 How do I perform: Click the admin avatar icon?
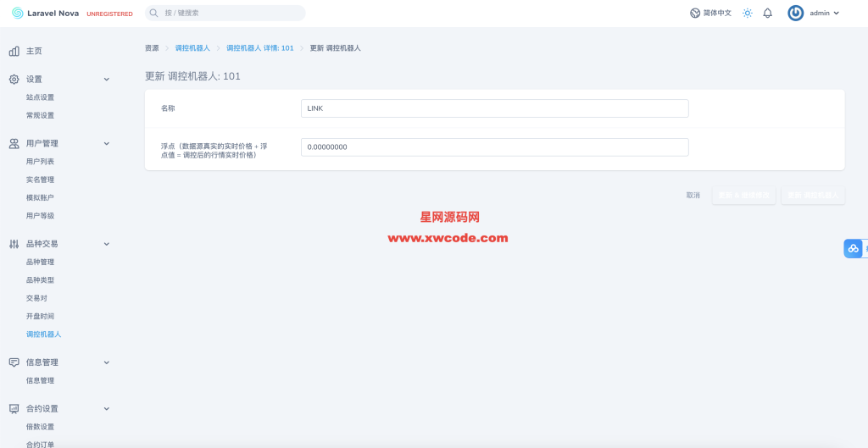point(795,13)
